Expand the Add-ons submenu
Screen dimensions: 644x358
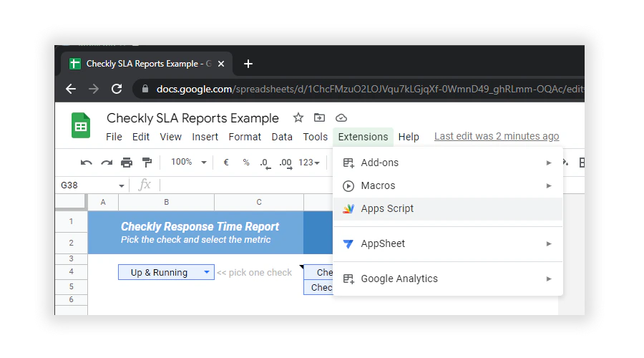click(x=448, y=163)
